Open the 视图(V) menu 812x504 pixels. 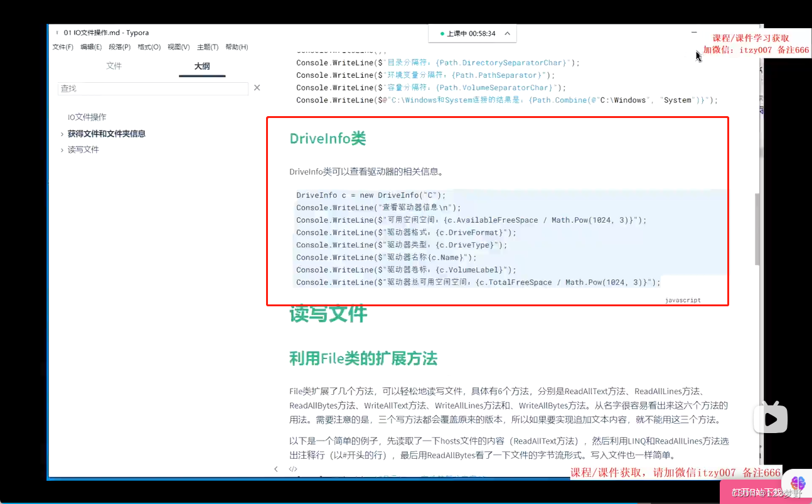point(178,46)
